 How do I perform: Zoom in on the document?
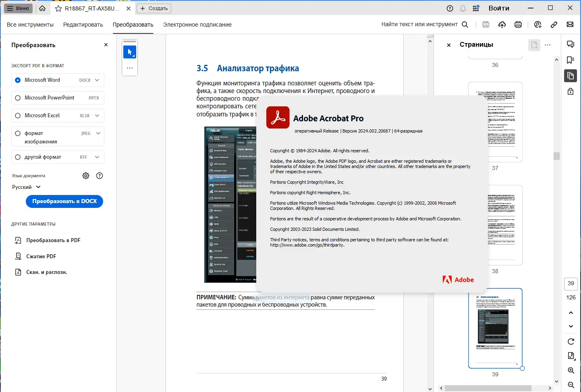[571, 371]
